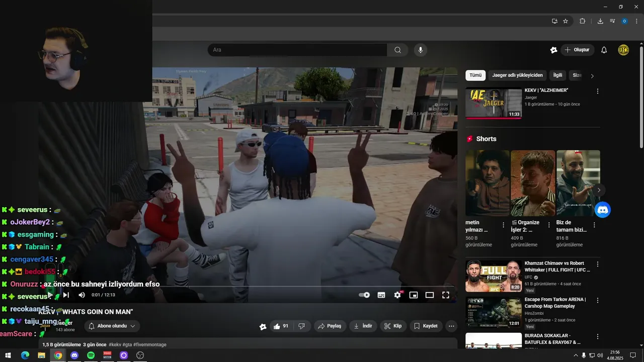Open YouTube notifications bell
This screenshot has height=362, width=644.
(604, 50)
